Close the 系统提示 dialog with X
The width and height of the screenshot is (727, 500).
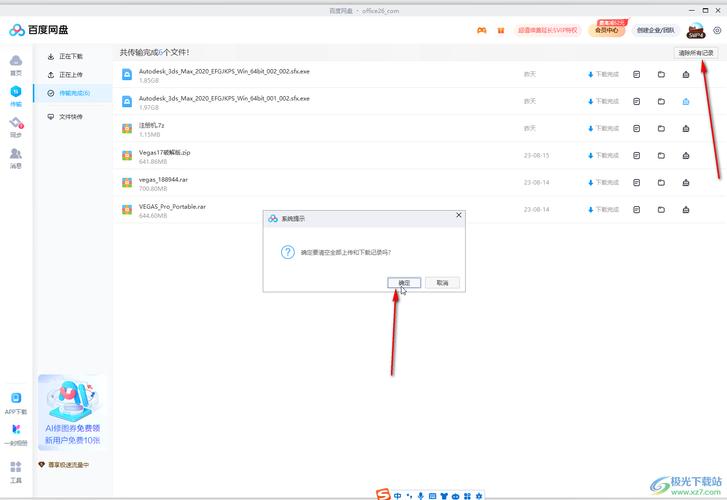click(x=459, y=215)
